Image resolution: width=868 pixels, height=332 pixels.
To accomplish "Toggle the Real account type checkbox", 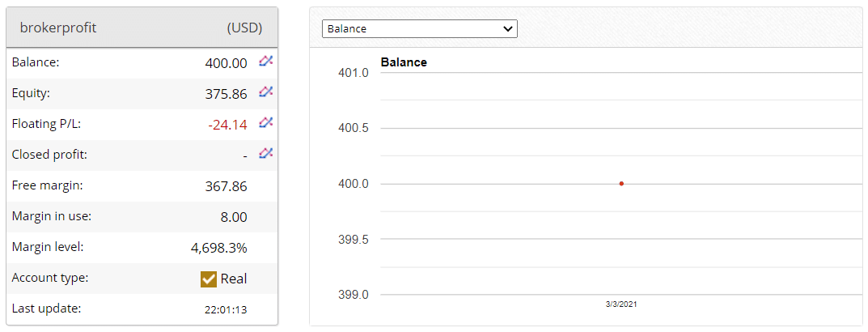I will 208,279.
